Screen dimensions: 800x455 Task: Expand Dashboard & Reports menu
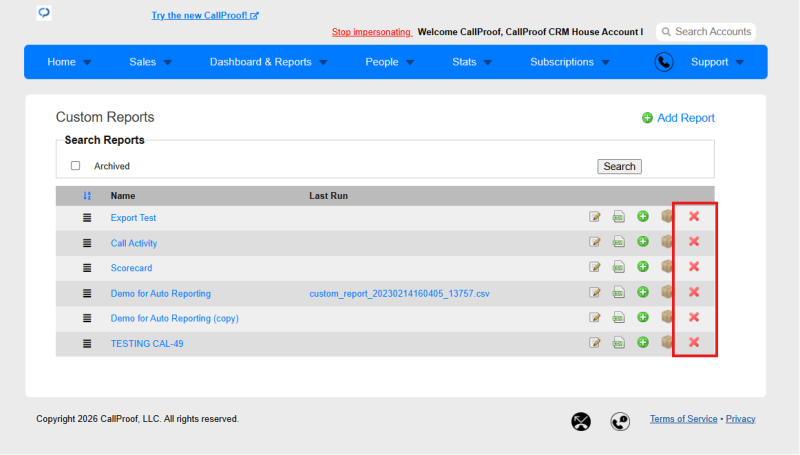coord(268,62)
